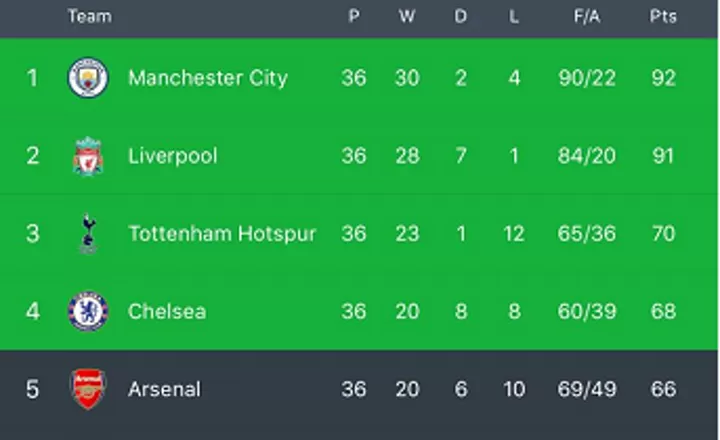
Task: Click Manchester City's 92 points value
Action: (x=663, y=78)
